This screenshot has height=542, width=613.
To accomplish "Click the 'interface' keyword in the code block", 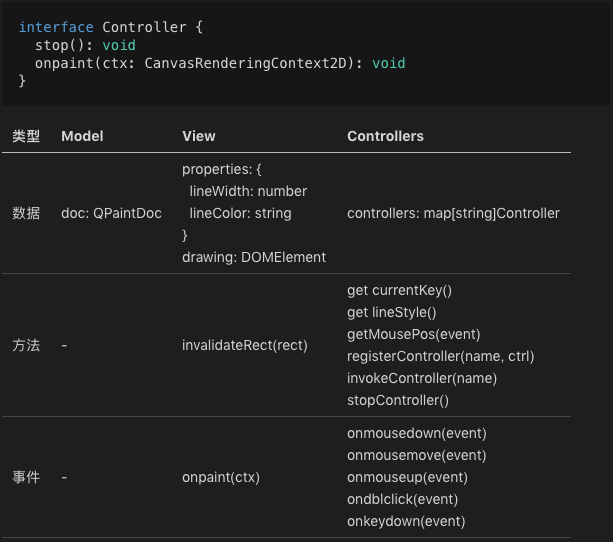I will coord(56,27).
